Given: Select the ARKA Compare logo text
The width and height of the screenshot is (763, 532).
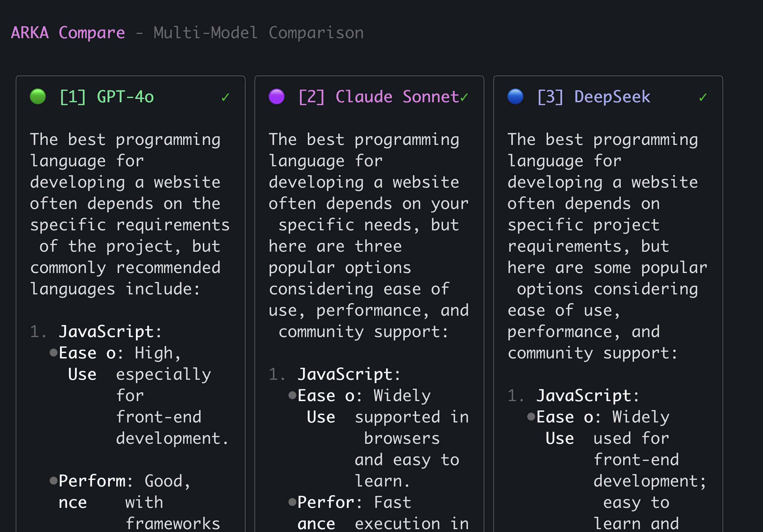Looking at the screenshot, I should 67,32.
